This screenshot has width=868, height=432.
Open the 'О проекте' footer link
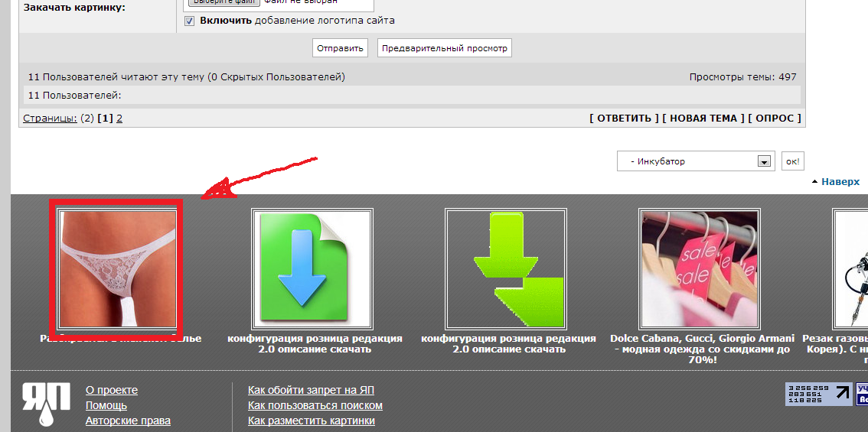click(x=112, y=391)
